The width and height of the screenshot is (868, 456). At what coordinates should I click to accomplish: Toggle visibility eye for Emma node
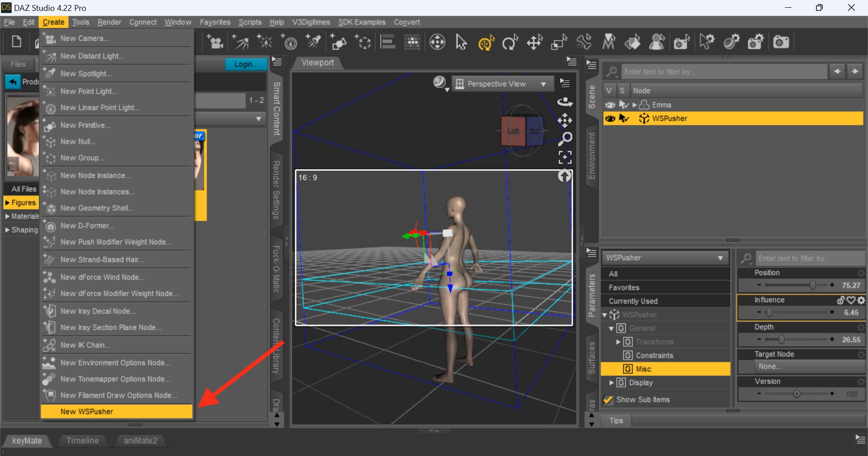[x=610, y=104]
